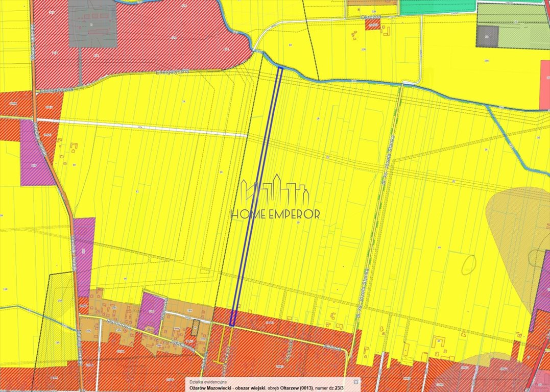Click the Home Emperor skyline logo
550x392 pixels.
coord(275,190)
